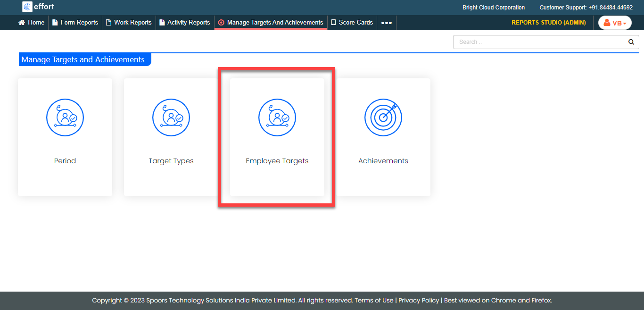Click the Home house icon
644x310 pixels.
pyautogui.click(x=22, y=23)
